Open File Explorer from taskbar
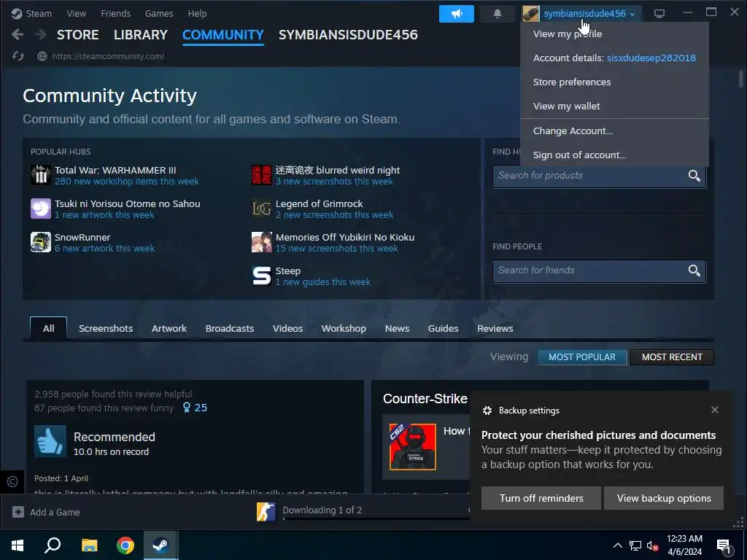 pyautogui.click(x=89, y=545)
